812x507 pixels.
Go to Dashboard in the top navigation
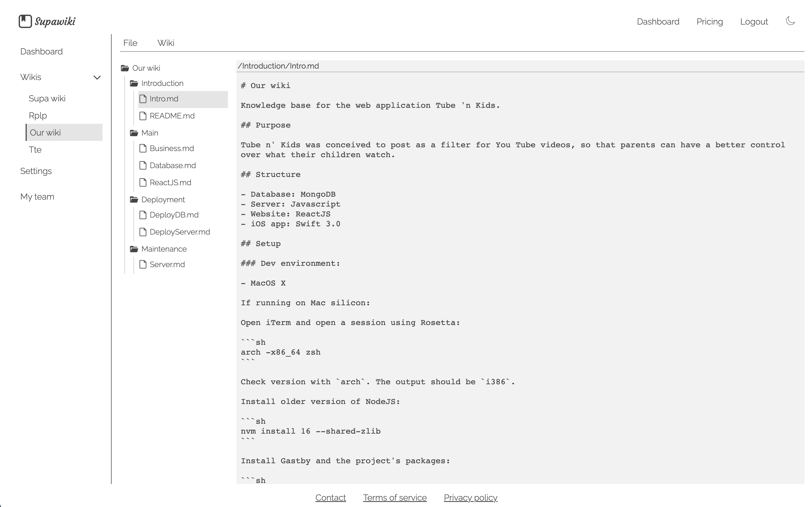pos(658,22)
